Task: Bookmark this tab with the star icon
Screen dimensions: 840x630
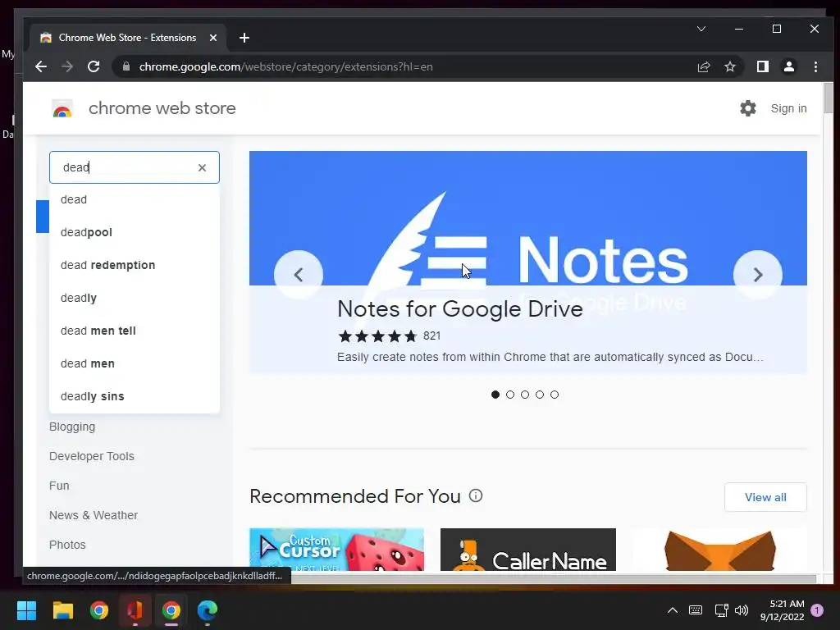Action: (729, 67)
